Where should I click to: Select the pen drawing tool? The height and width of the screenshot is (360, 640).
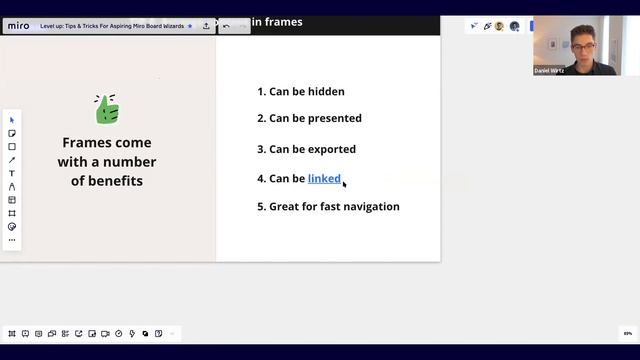[12, 187]
